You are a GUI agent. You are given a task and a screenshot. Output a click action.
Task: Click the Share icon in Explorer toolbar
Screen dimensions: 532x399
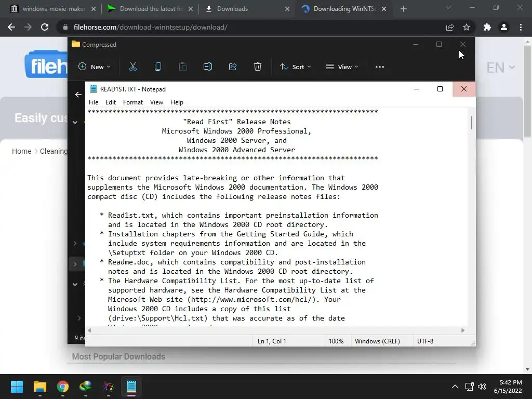pyautogui.click(x=233, y=67)
